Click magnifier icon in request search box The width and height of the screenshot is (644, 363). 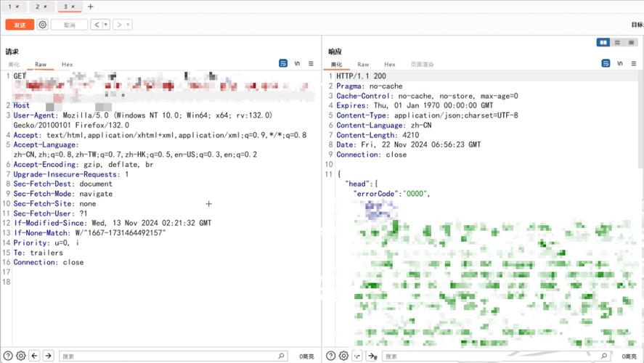click(x=281, y=356)
